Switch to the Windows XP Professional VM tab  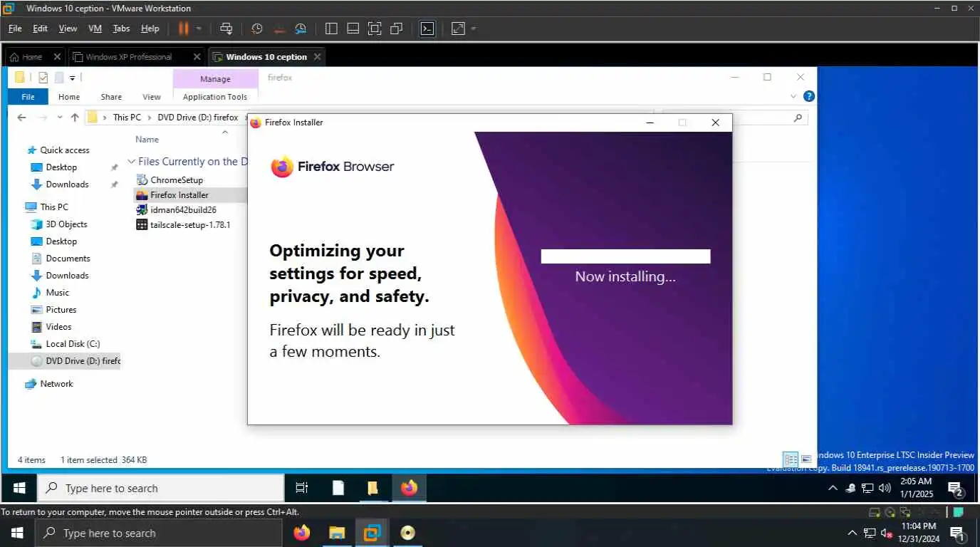(129, 57)
